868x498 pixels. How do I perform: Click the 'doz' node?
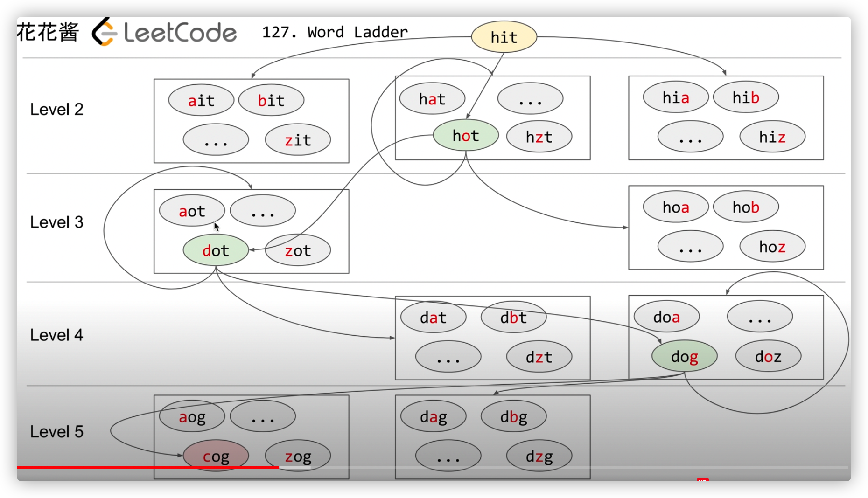tap(768, 357)
